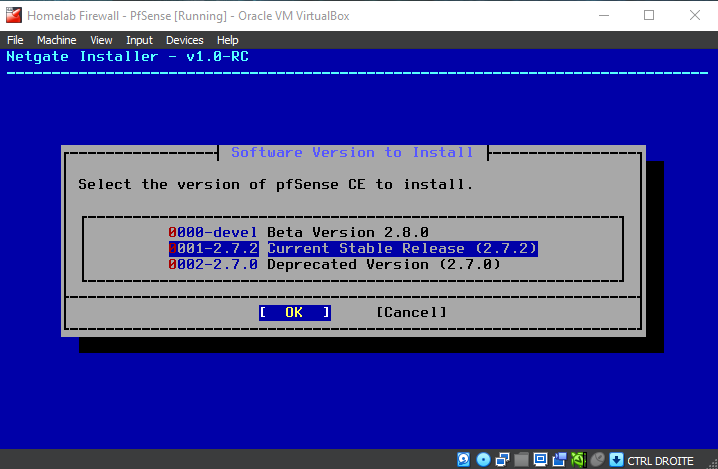Maximize the VirtualBox window
The height and width of the screenshot is (469, 718).
(649, 15)
